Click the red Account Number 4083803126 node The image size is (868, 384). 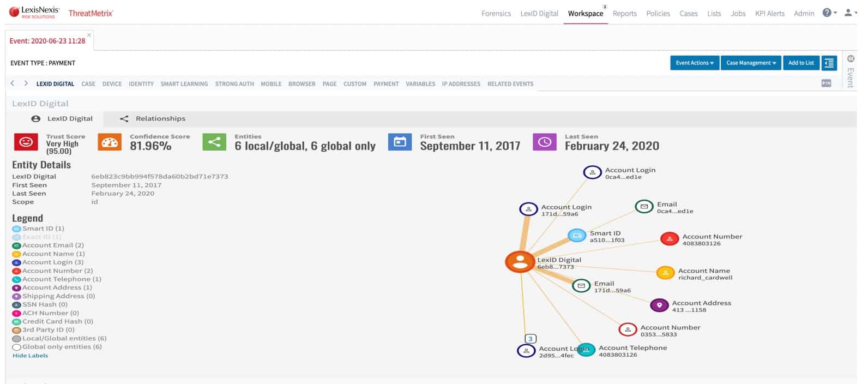669,238
